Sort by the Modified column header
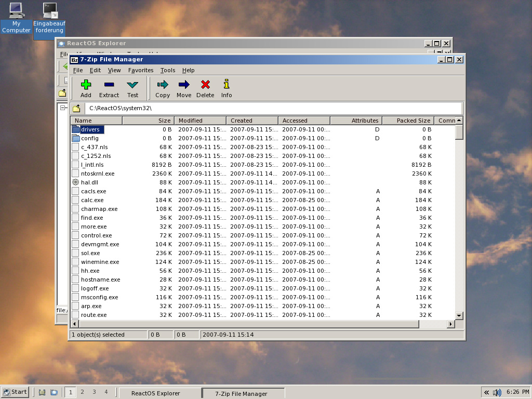This screenshot has width=532, height=399. click(x=199, y=121)
